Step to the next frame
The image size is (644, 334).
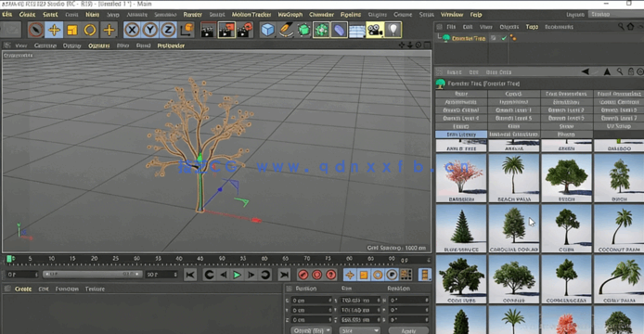point(251,275)
